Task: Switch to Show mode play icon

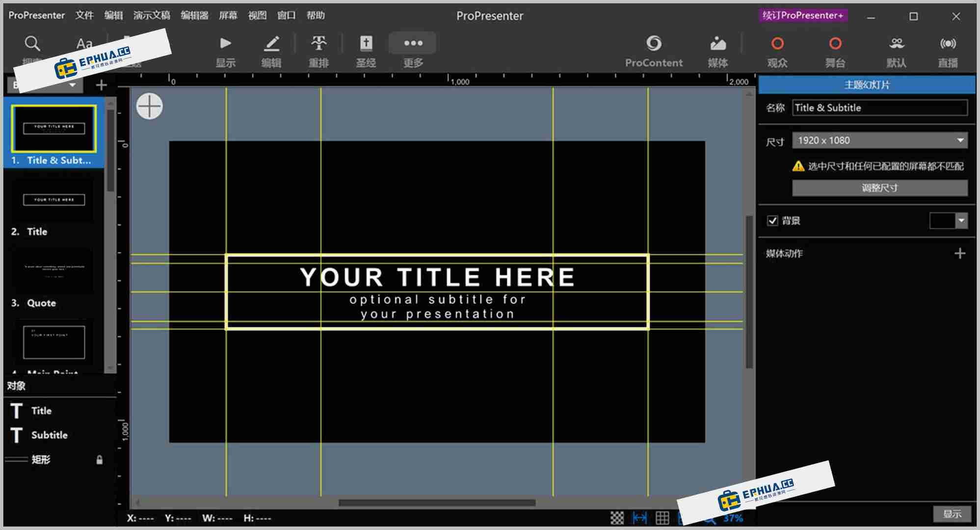Action: coord(225,44)
